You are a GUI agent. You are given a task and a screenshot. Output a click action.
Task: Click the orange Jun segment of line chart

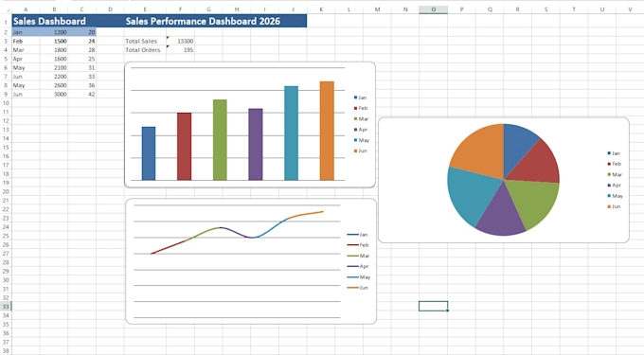(x=305, y=214)
